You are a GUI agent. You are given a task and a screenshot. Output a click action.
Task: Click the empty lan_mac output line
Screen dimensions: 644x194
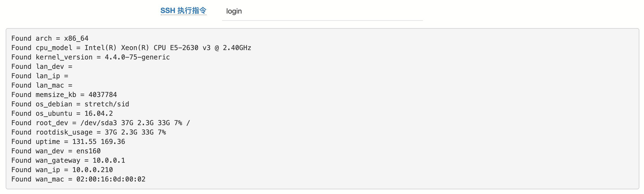(x=42, y=86)
